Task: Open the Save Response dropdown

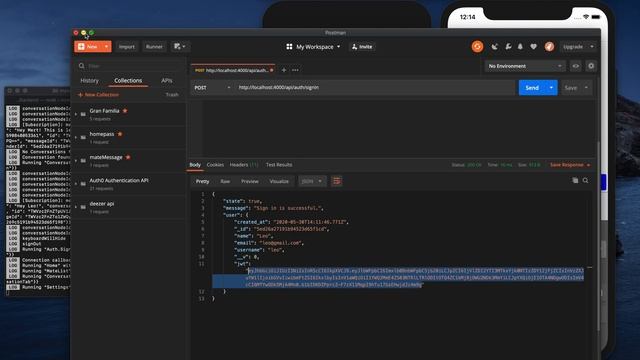Action: click(570, 165)
